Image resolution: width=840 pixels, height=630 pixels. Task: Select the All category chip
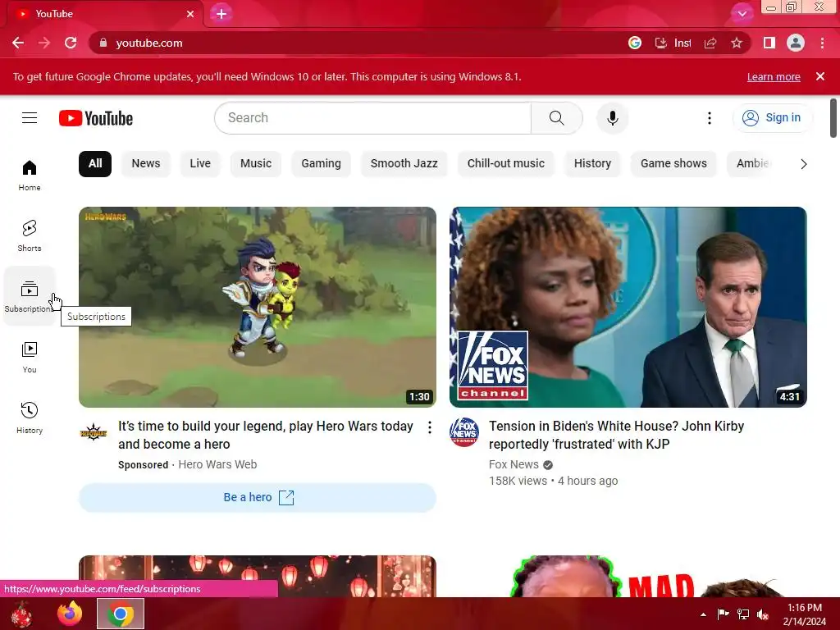(x=95, y=163)
